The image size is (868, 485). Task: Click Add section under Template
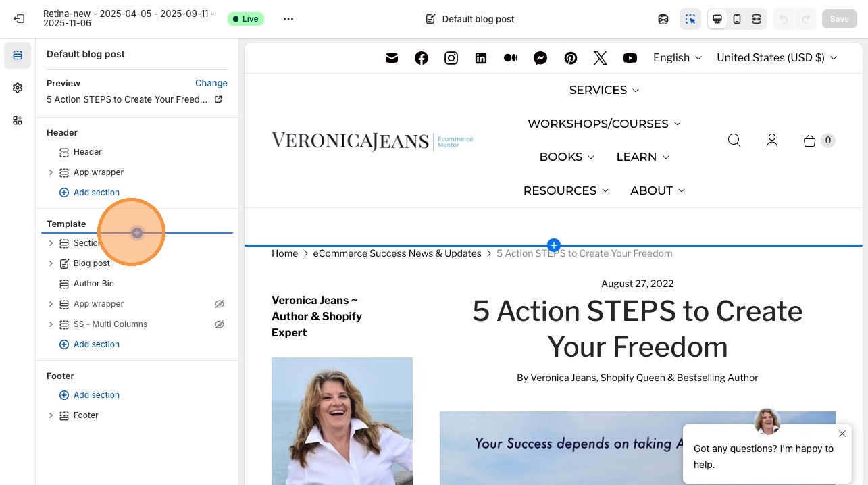click(90, 344)
